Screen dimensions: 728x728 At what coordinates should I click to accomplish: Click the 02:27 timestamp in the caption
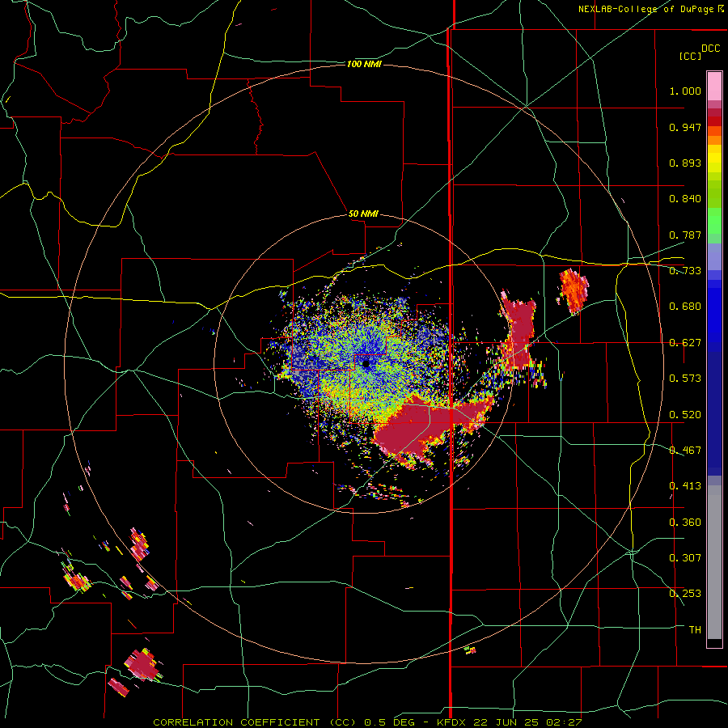[x=565, y=722]
